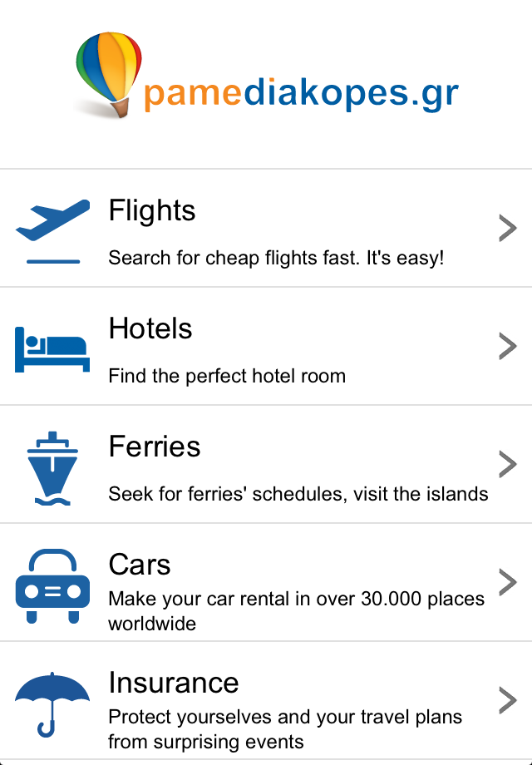Tap 'Search for cheap flights fast' text
The height and width of the screenshot is (765, 532).
pos(276,258)
